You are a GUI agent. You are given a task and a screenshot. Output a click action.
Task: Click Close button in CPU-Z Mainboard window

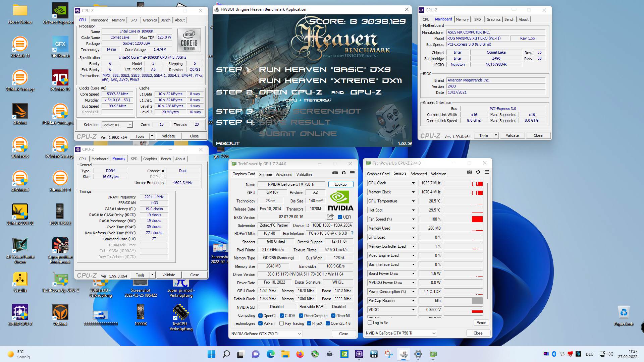click(x=538, y=135)
